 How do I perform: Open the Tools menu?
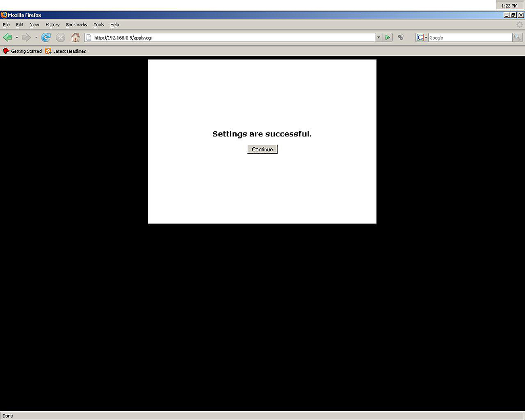pyautogui.click(x=98, y=25)
